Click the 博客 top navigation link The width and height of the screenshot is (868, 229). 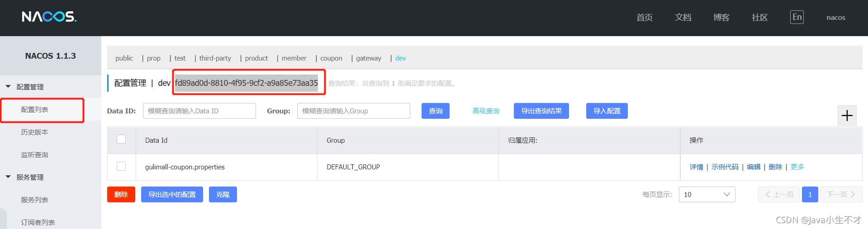(721, 18)
